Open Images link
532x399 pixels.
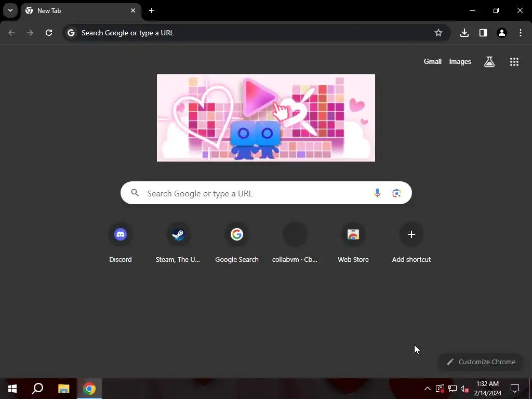click(x=460, y=61)
